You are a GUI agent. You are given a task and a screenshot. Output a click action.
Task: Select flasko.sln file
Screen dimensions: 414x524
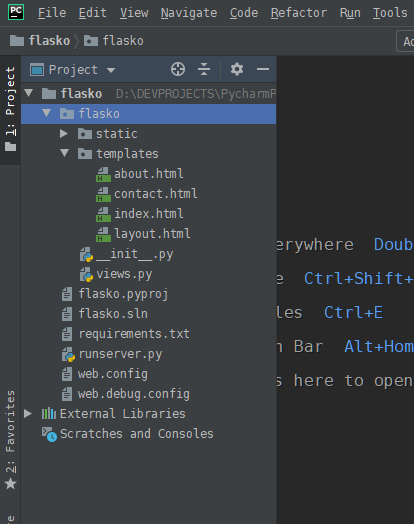[x=149, y=314]
